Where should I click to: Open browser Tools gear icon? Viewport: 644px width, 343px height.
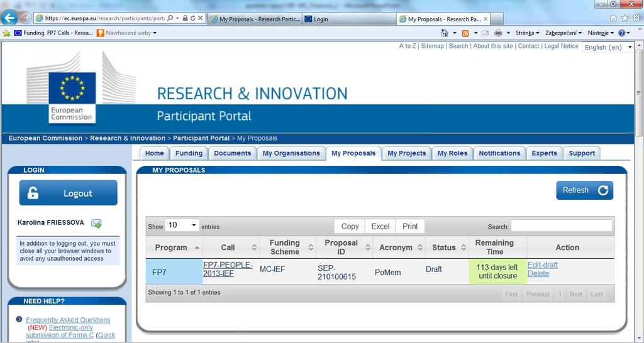[x=636, y=18]
